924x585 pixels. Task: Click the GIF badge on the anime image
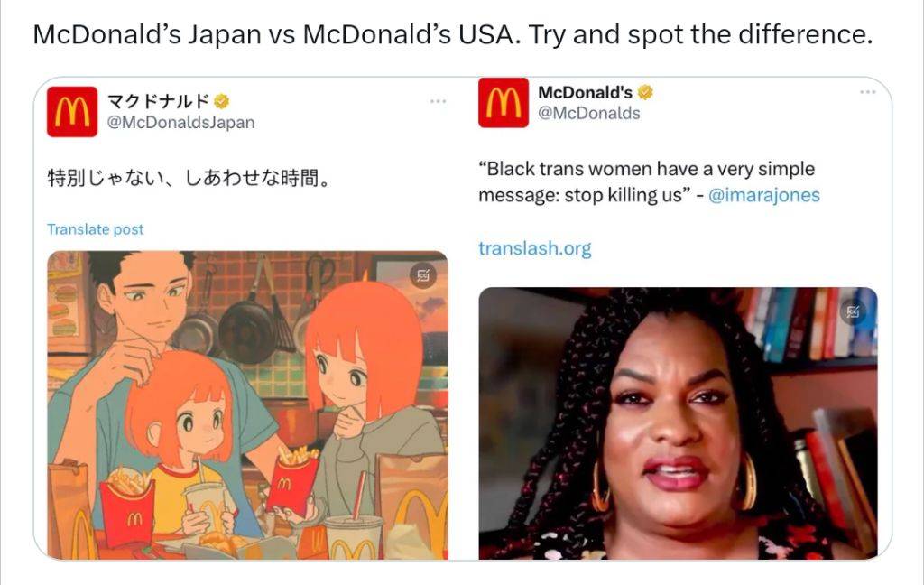[423, 275]
